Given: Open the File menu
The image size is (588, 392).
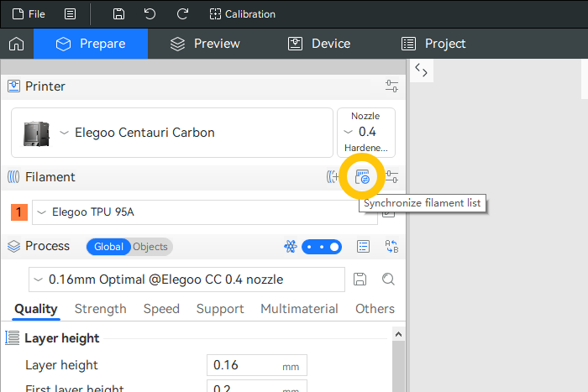Looking at the screenshot, I should 29,14.
